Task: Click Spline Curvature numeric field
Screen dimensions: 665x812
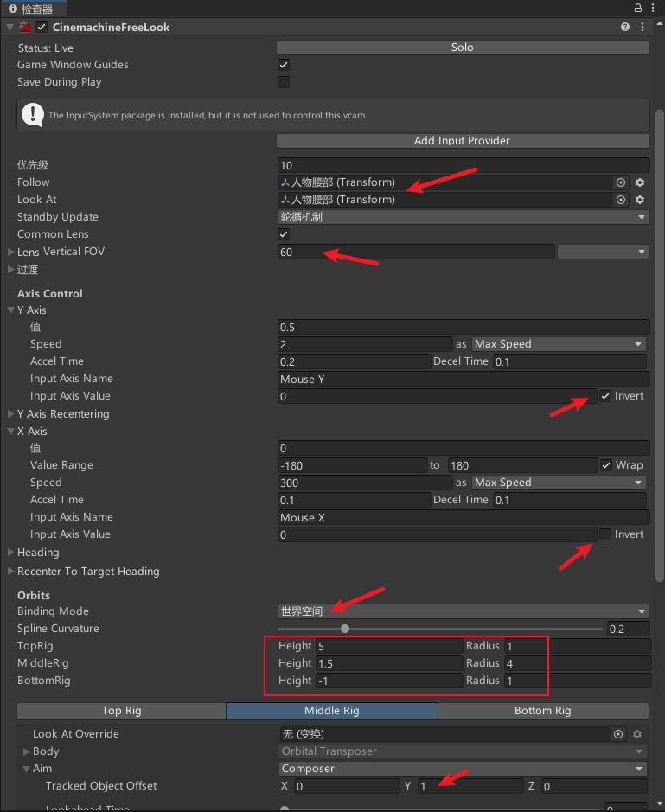Action: (x=628, y=629)
